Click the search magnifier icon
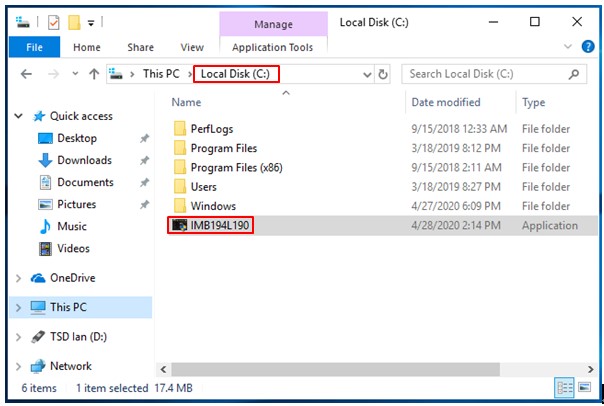The width and height of the screenshot is (604, 406). click(574, 74)
